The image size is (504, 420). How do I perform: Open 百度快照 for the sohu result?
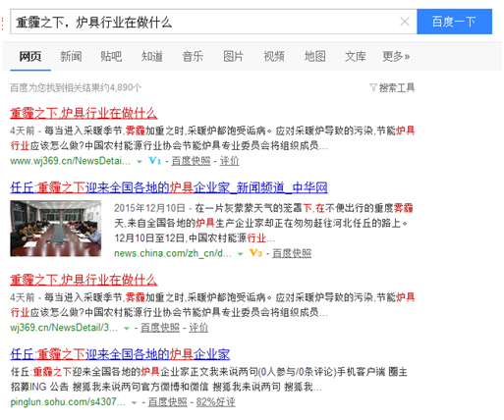168,402
